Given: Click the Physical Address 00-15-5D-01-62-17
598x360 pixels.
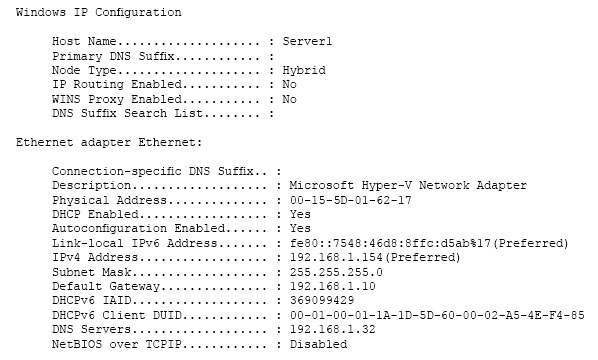Looking at the screenshot, I should coord(350,200).
